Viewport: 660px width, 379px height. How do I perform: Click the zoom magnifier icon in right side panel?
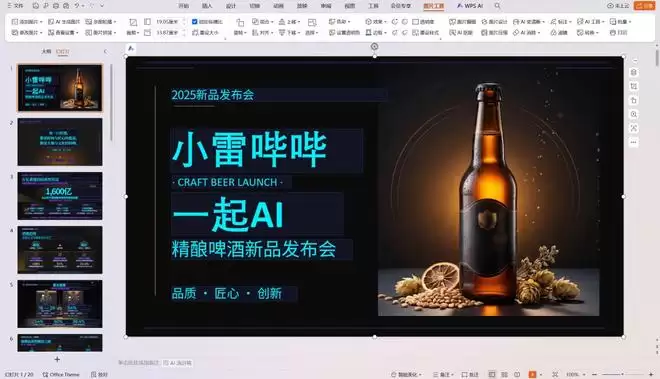[x=633, y=114]
